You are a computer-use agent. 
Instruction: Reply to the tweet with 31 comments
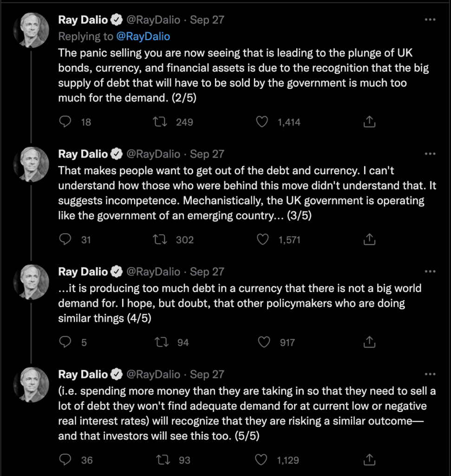[65, 239]
